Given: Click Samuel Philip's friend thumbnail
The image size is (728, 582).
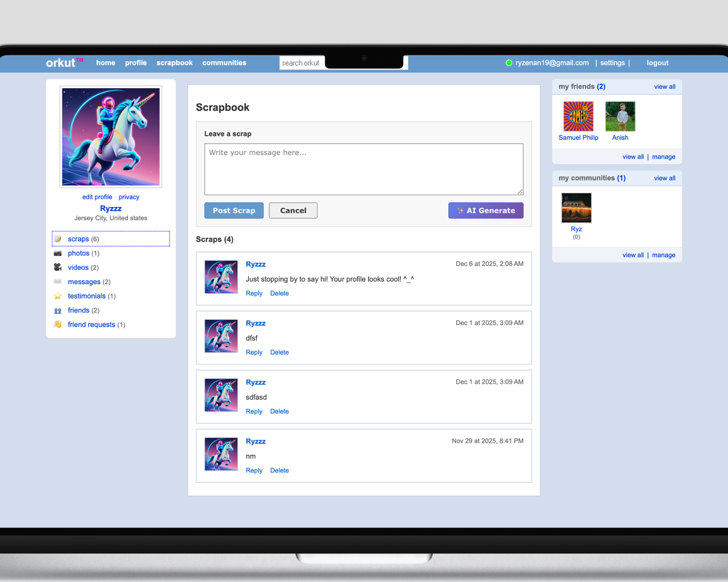Looking at the screenshot, I should (x=578, y=117).
